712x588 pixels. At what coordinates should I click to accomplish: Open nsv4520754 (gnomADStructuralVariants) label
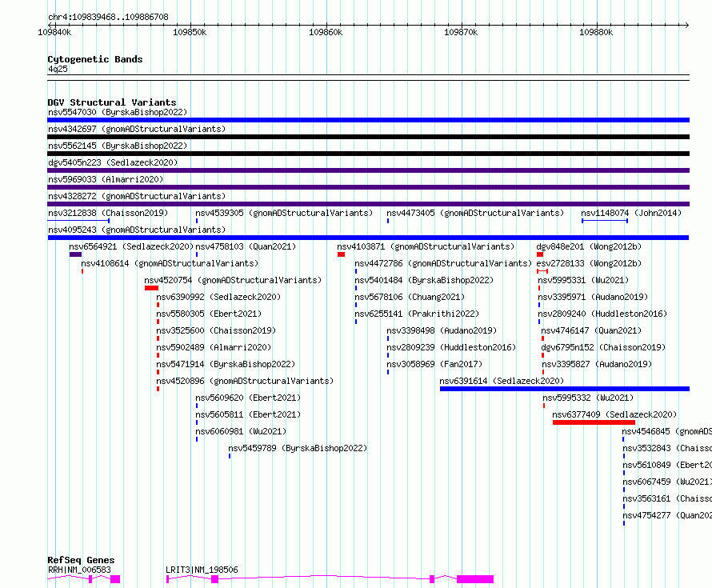click(x=233, y=280)
